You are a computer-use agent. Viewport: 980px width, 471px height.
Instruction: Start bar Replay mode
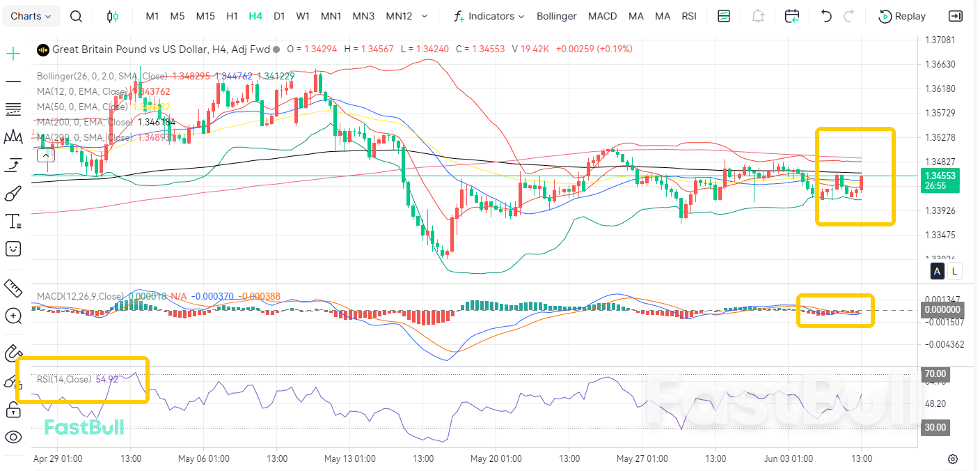(x=902, y=16)
